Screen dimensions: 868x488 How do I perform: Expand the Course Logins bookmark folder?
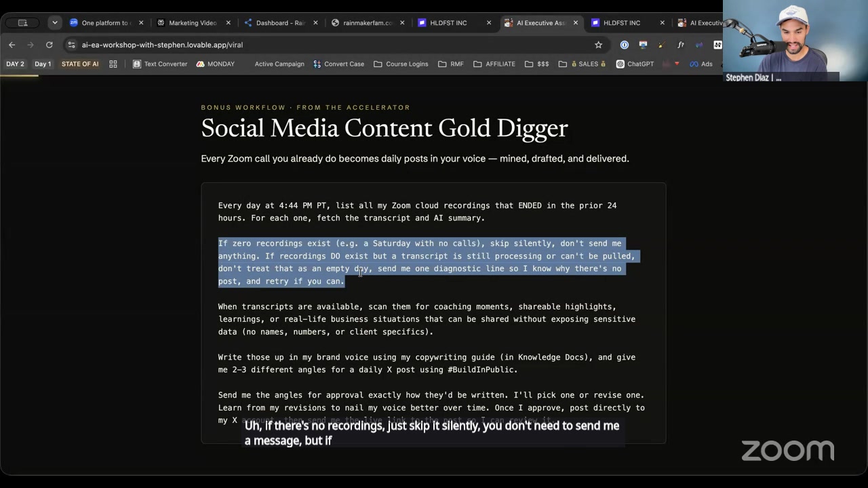(401, 64)
